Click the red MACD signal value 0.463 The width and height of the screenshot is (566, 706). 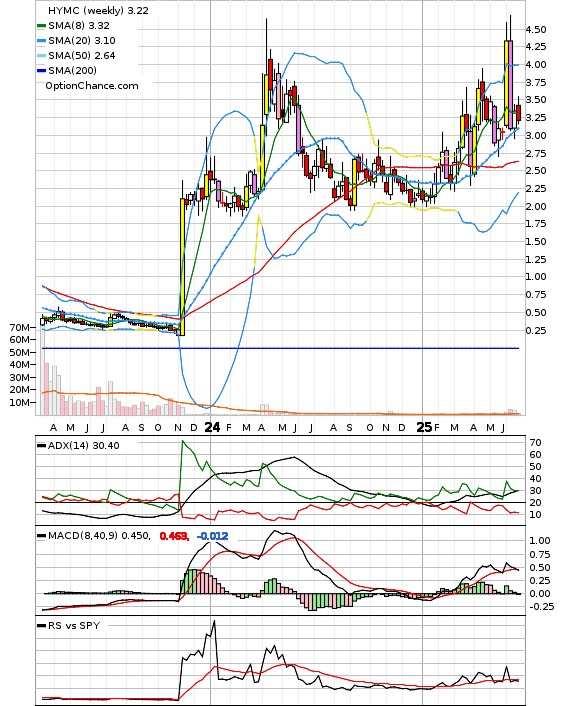174,536
